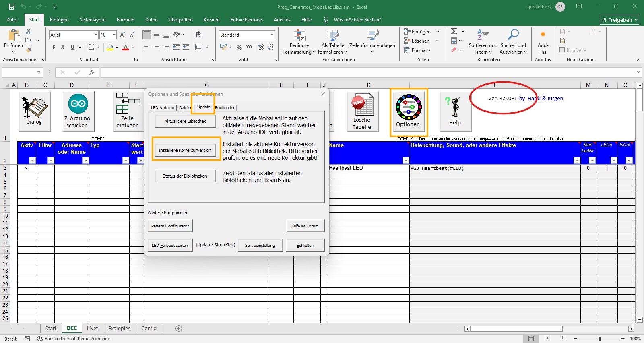This screenshot has width=644, height=343.
Task: Send to Arduino via Arduino icon
Action: pyautogui.click(x=78, y=111)
